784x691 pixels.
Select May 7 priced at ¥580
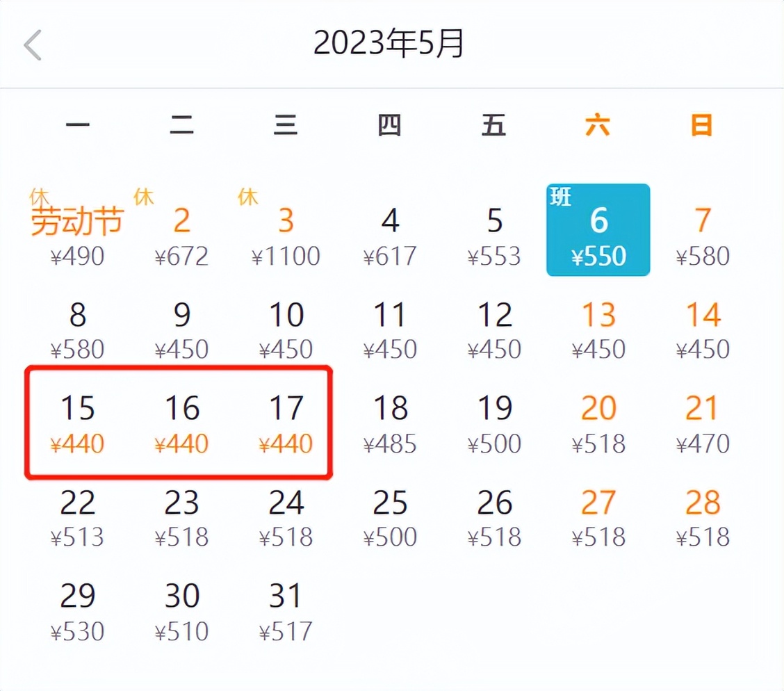tap(702, 236)
